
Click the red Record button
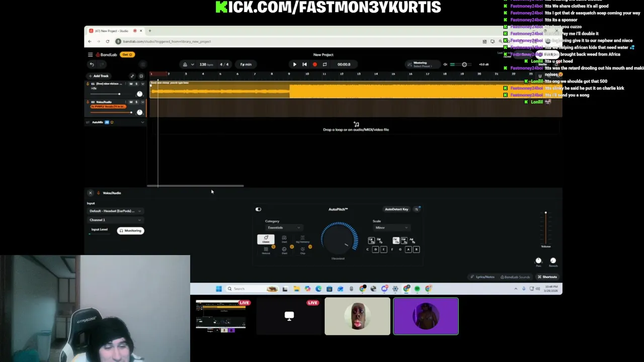(314, 64)
